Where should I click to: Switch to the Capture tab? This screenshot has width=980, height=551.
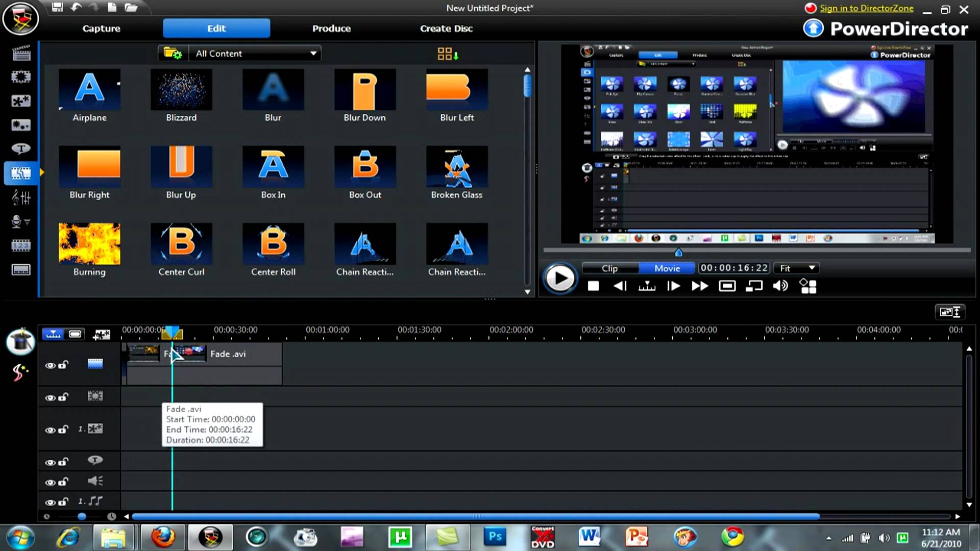(x=101, y=28)
